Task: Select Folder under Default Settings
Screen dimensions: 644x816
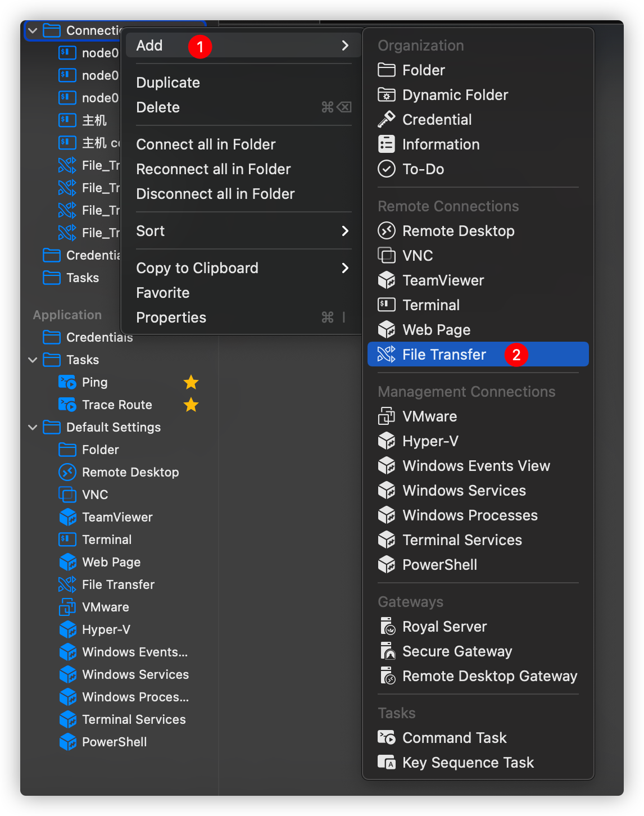Action: pyautogui.click(x=100, y=450)
